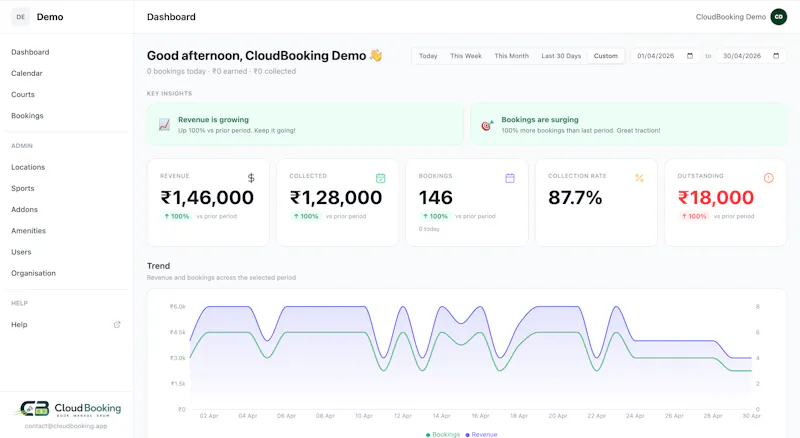Click the ₹6.0k axis label
The image size is (800, 438).
tap(178, 307)
